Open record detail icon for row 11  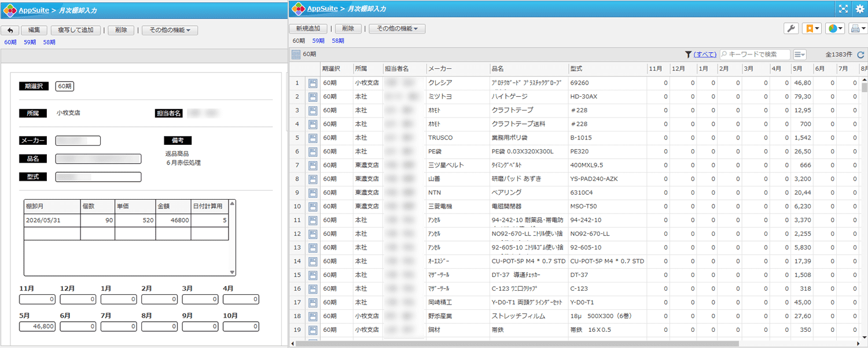point(312,220)
